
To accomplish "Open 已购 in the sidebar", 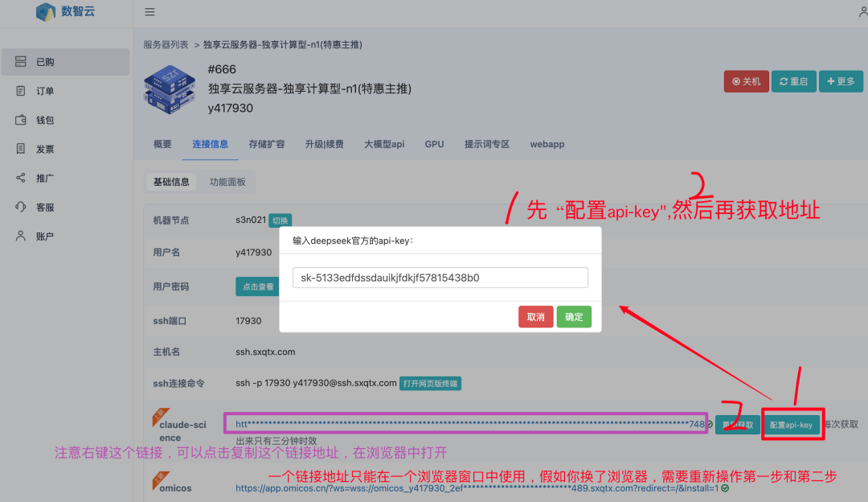I will pyautogui.click(x=65, y=61).
